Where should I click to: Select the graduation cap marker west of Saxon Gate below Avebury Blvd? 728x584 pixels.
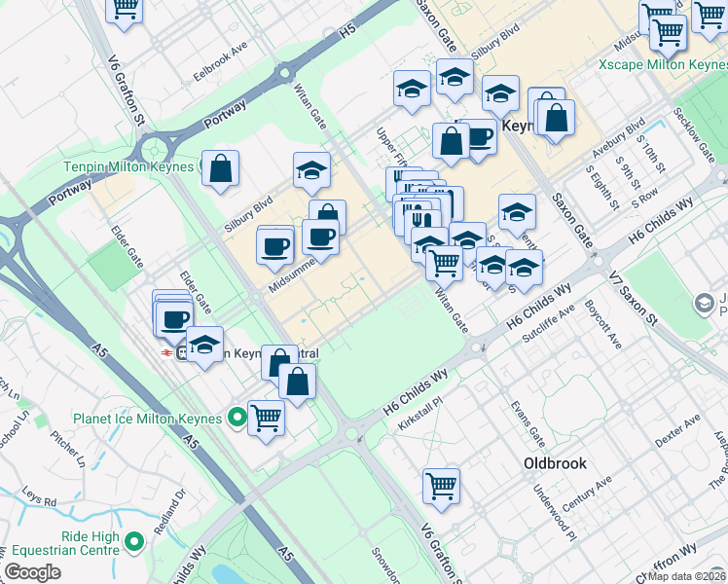[517, 213]
